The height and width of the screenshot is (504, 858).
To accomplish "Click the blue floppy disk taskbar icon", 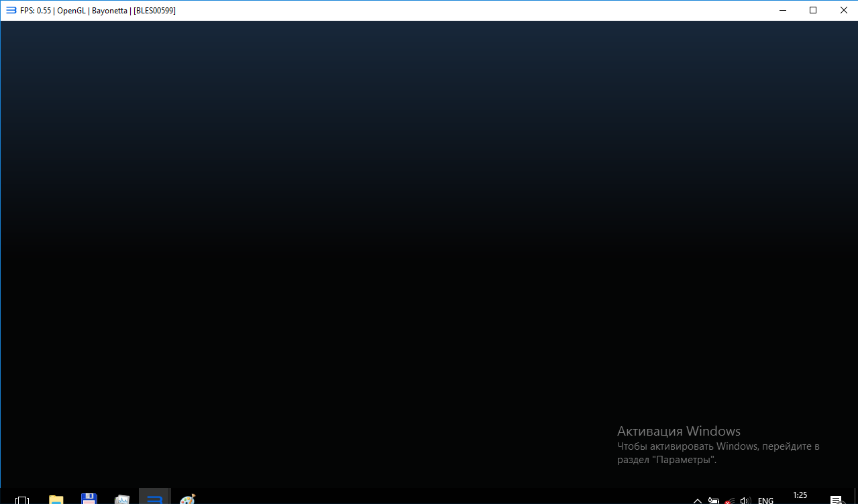I will [89, 499].
